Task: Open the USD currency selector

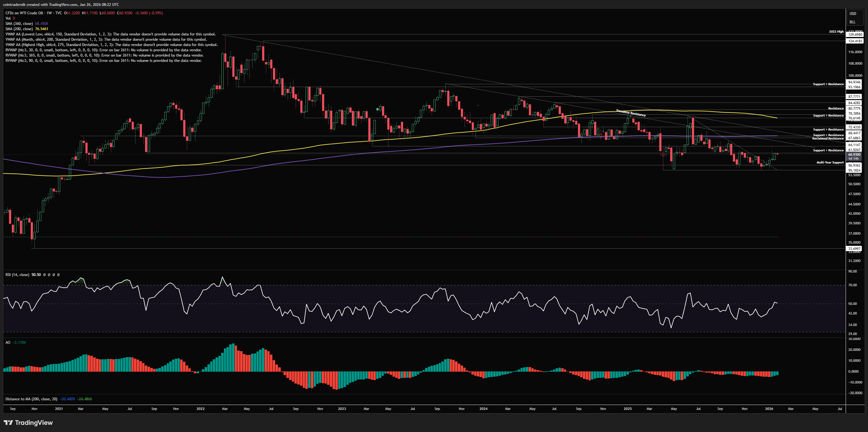Action: click(852, 13)
